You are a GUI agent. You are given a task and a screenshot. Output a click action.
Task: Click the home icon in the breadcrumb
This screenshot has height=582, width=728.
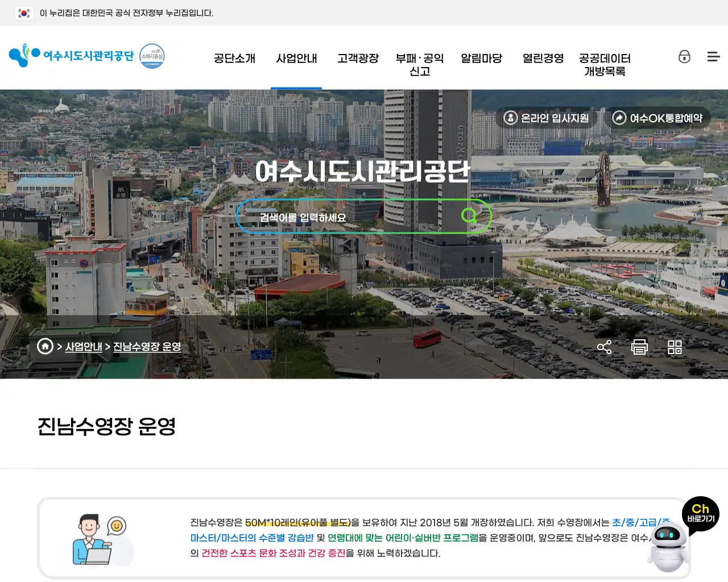45,346
